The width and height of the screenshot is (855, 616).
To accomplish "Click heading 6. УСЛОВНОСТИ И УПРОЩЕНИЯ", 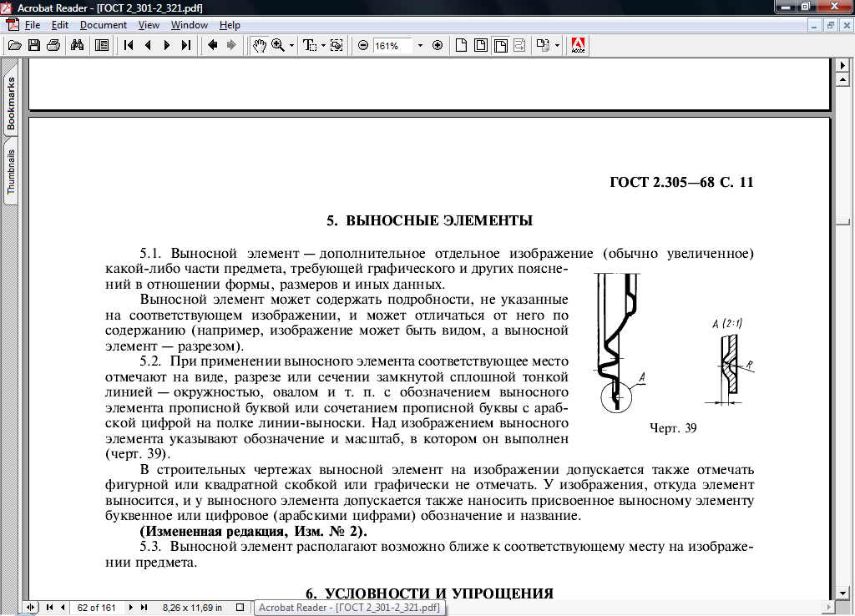I will (430, 593).
